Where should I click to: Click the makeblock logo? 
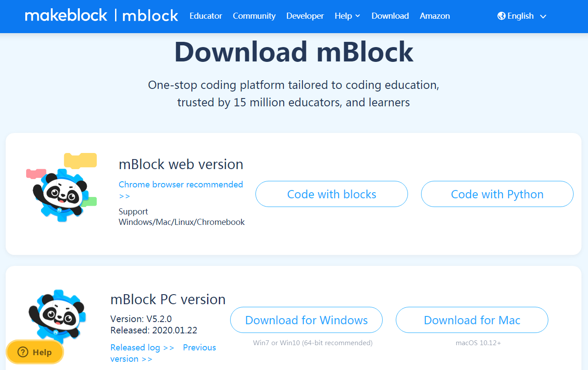[66, 16]
